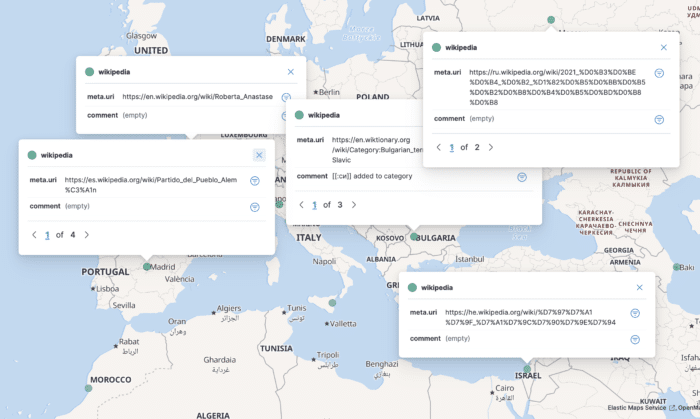Viewport: 700px width, 419px height.
Task: Click the map point near Baku
Action: point(676,267)
